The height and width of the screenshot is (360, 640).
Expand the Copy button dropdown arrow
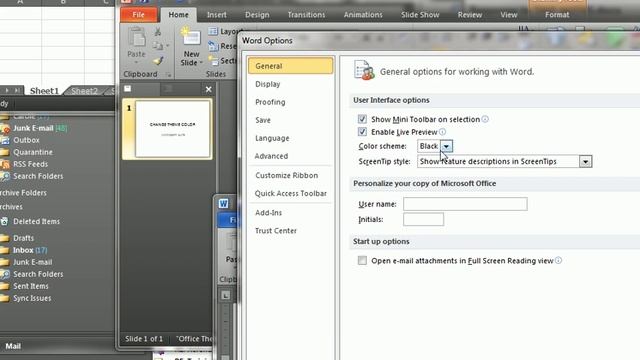167,46
